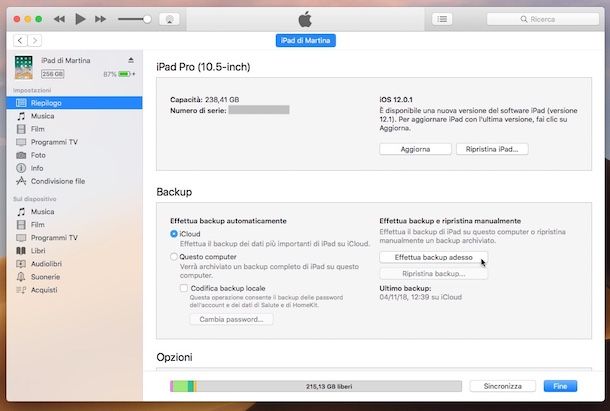610x411 pixels.
Task: Click Ripristina backup... button
Action: tap(433, 274)
